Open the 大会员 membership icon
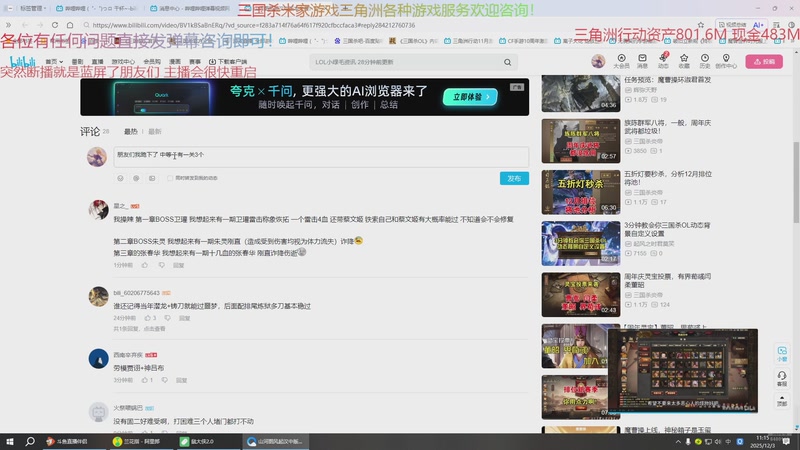Screen dimensions: 800x450 click(x=621, y=61)
